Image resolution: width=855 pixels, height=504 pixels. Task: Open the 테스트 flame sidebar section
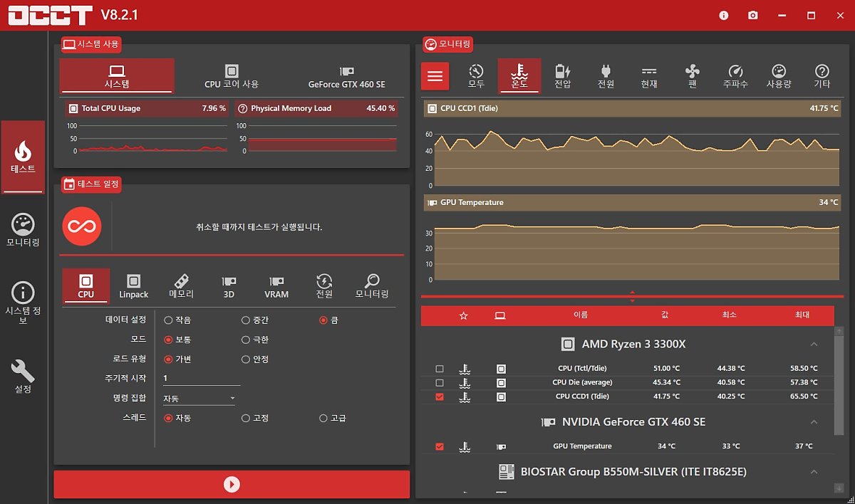(23, 157)
